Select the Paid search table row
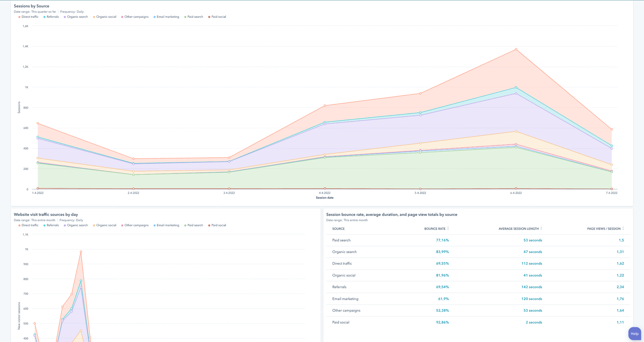The image size is (644, 342). [x=478, y=240]
